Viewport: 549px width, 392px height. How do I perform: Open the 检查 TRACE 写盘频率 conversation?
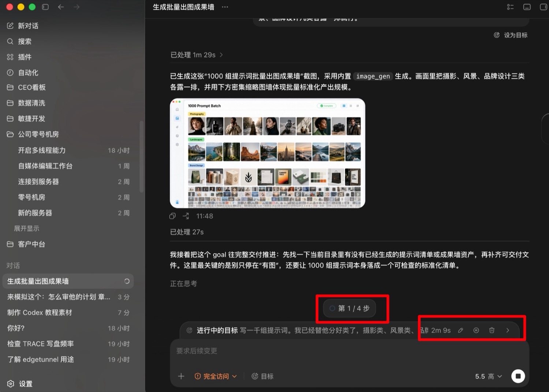point(68,344)
